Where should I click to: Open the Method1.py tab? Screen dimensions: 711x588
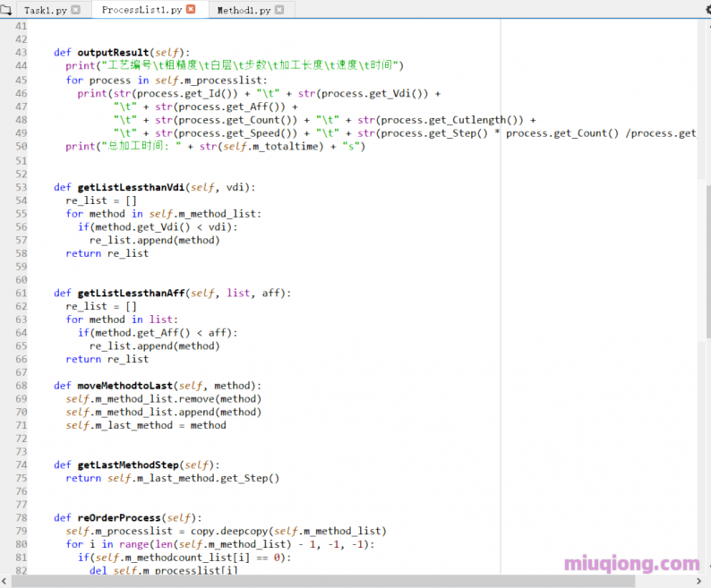tap(242, 10)
